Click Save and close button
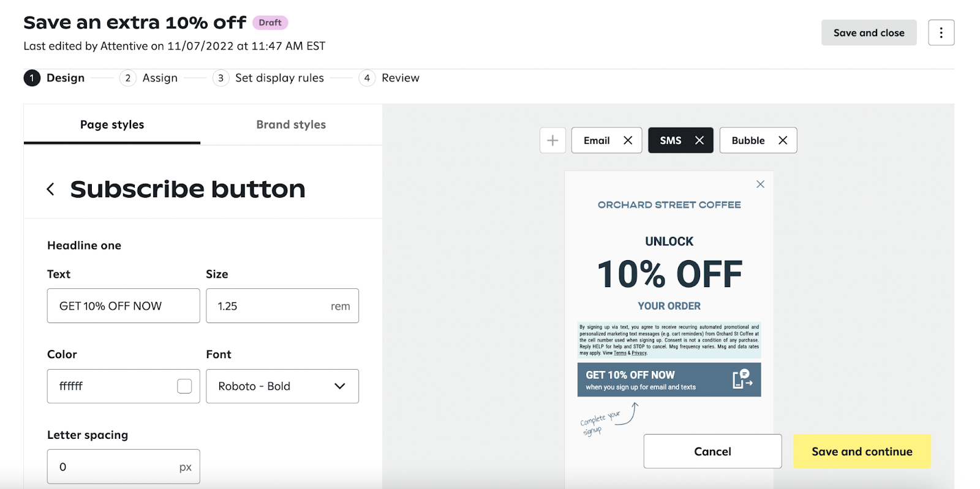Viewport: 980px width, 489px height. [869, 32]
